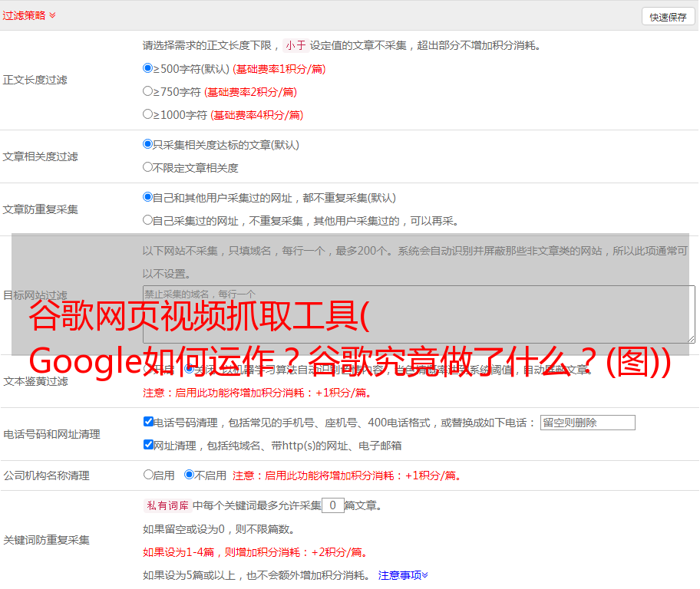Viewport: 700px width, 589px height.
Task: Toggle the 电话号码清理 checkbox
Action: click(x=149, y=422)
